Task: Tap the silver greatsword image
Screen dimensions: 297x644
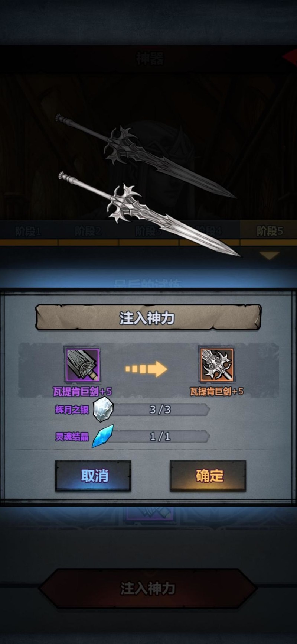Action: [x=148, y=214]
